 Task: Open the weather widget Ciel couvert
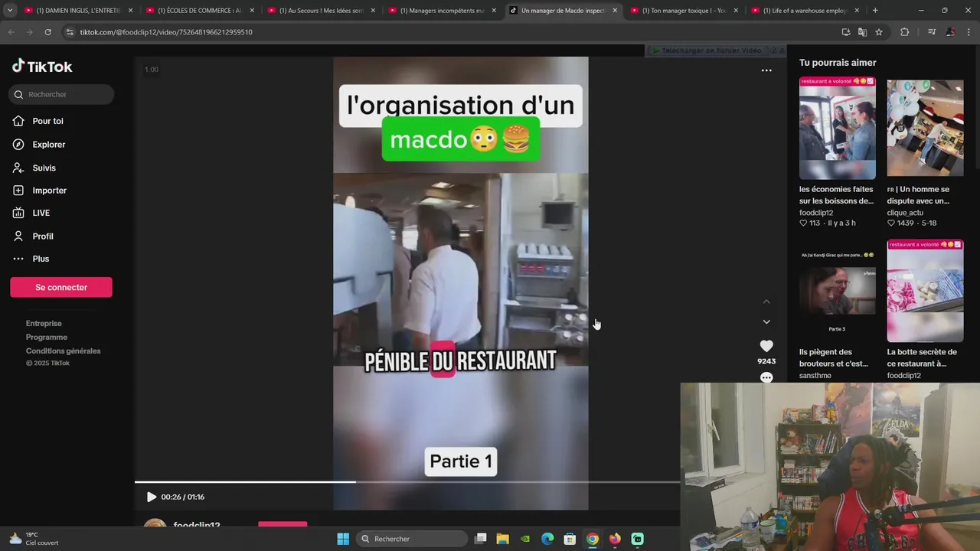tap(34, 539)
